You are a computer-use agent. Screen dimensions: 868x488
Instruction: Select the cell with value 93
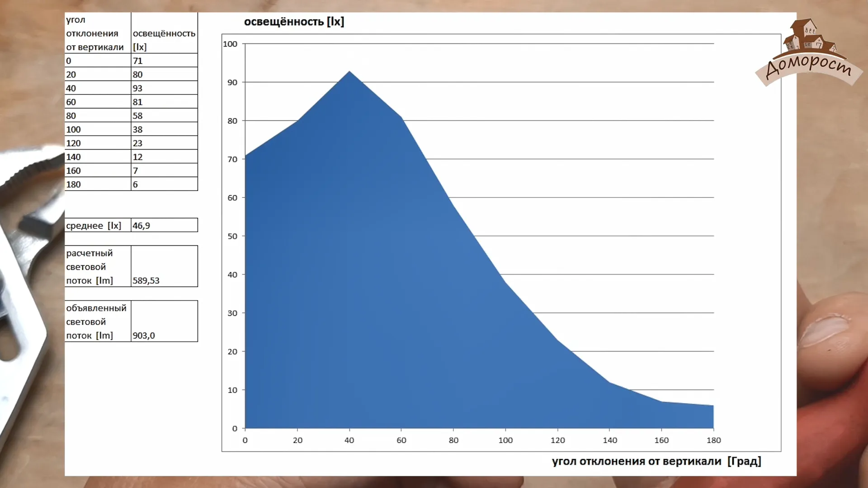(164, 88)
